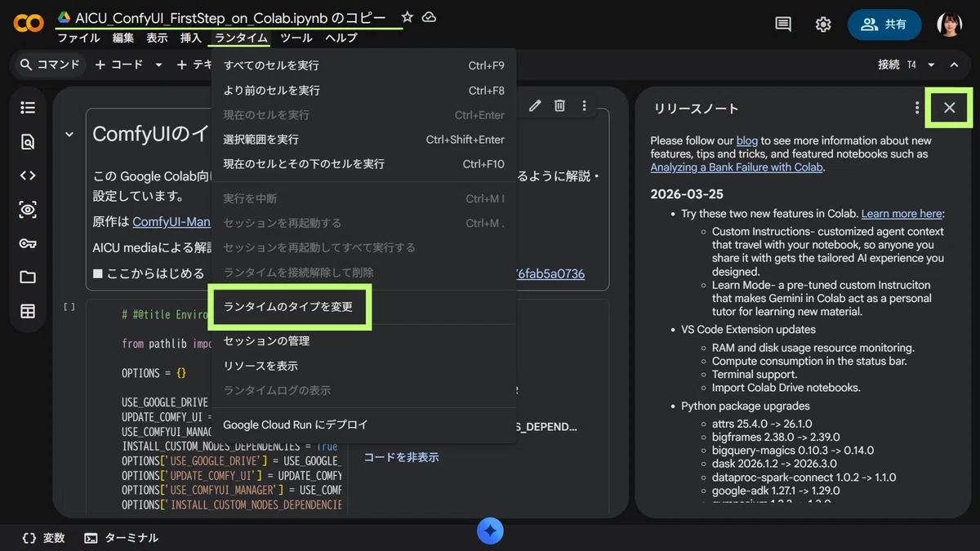
Task: Open the user profile avatar
Action: pyautogui.click(x=949, y=24)
